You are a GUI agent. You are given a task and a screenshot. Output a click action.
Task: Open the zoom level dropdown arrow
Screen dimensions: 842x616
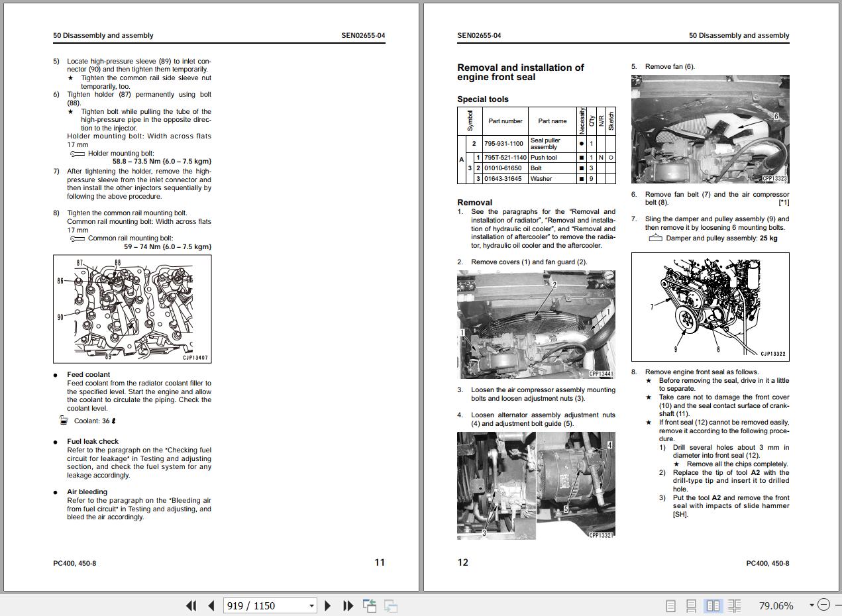point(812,605)
